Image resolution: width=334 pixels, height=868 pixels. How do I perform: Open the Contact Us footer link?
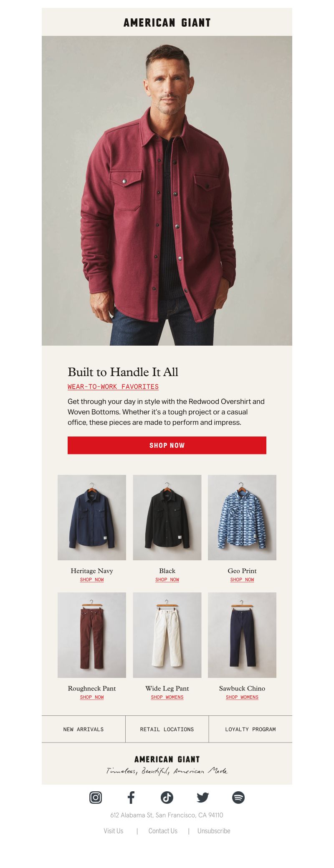pyautogui.click(x=163, y=831)
